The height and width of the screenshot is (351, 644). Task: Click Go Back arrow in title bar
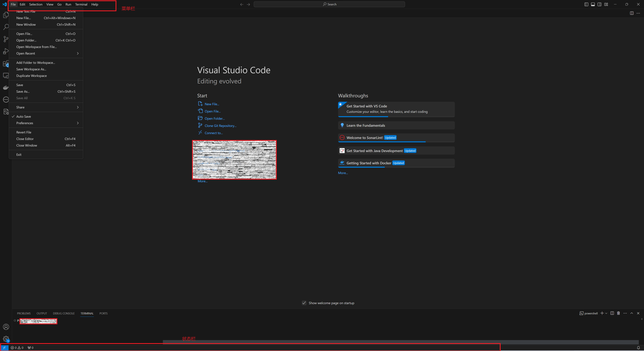[x=242, y=4]
